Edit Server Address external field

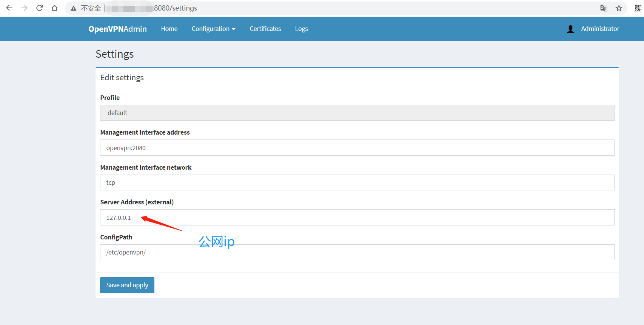click(357, 218)
